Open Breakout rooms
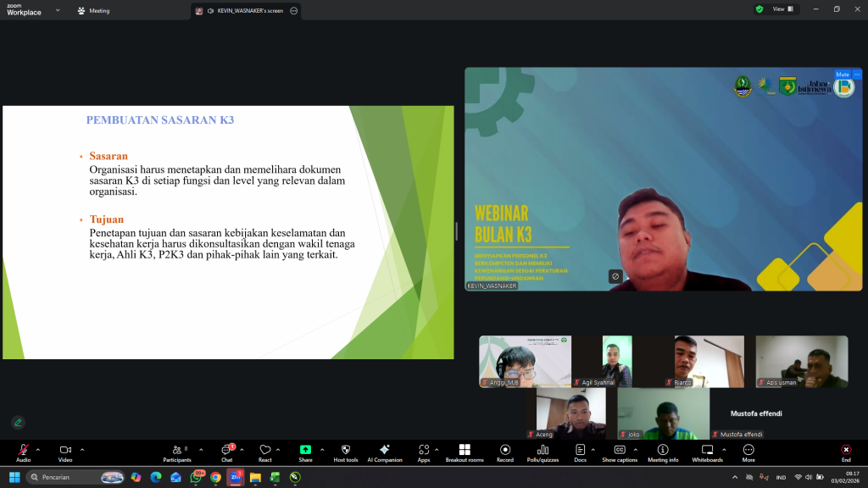 coord(465,452)
